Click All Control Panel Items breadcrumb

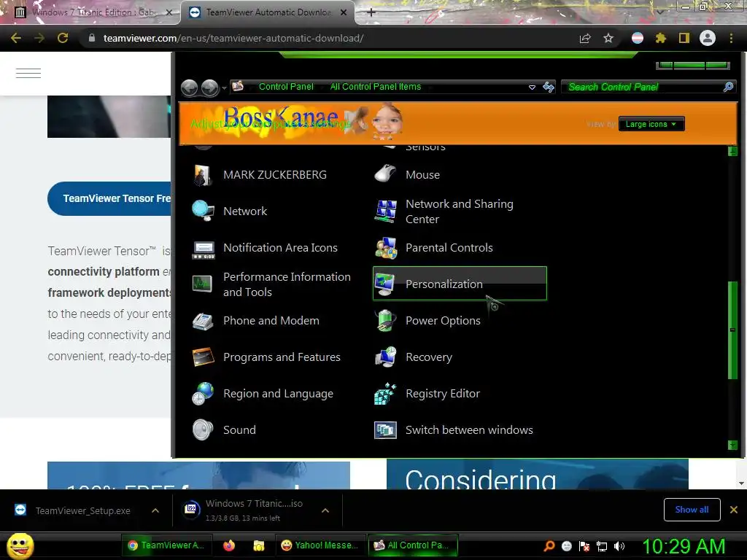376,87
